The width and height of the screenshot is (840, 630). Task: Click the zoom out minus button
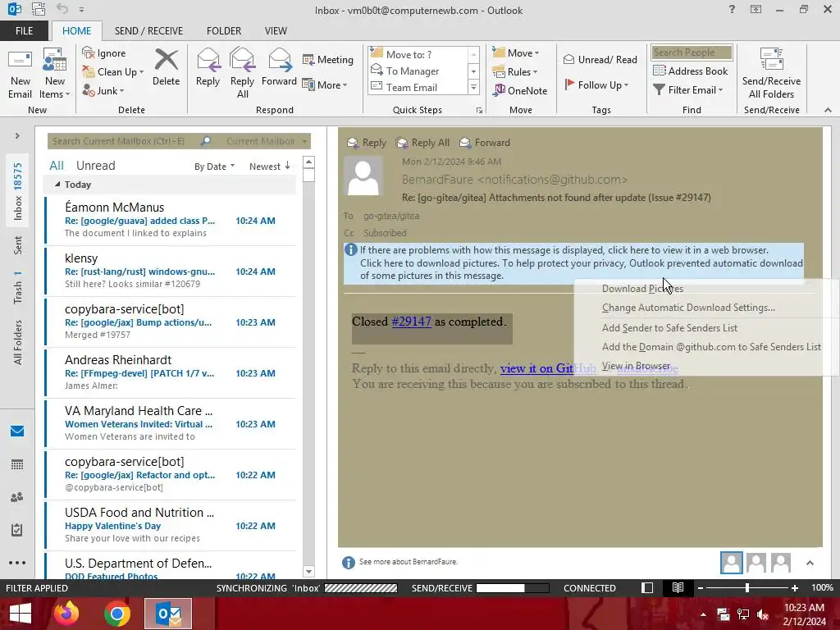pos(700,587)
